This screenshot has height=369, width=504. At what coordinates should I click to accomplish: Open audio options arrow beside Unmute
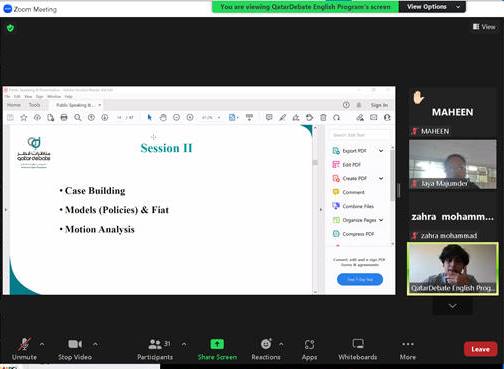(42, 344)
